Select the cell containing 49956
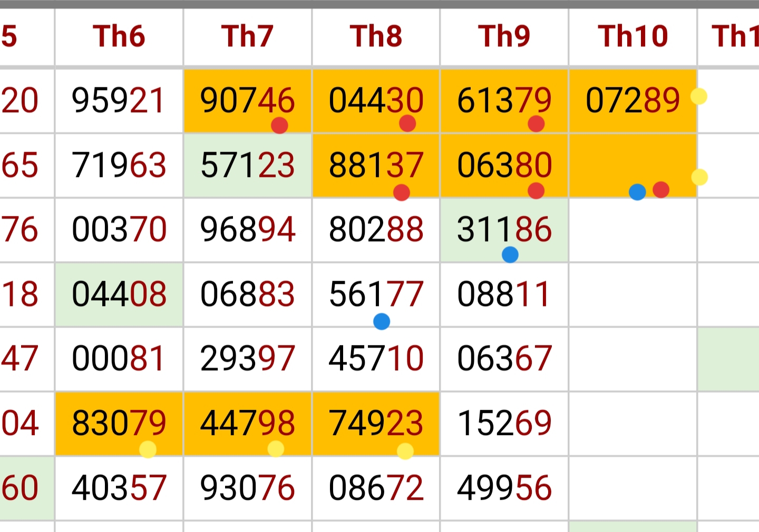This screenshot has width=759, height=532. point(504,488)
